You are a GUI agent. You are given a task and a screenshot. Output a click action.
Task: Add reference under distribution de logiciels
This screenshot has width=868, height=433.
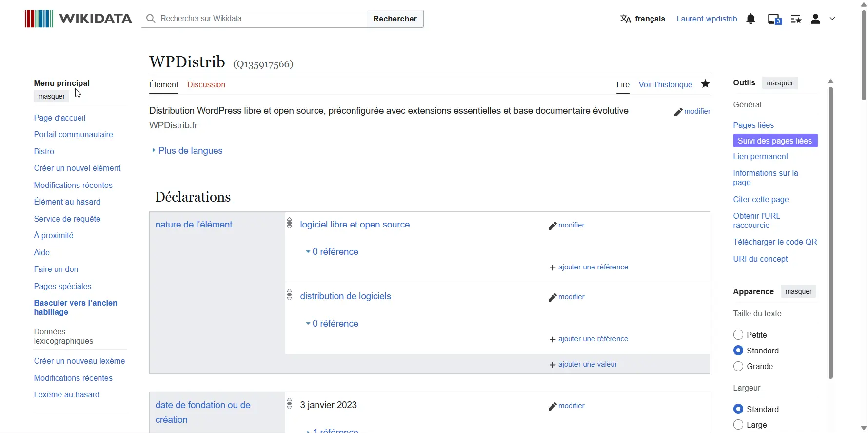click(x=589, y=339)
